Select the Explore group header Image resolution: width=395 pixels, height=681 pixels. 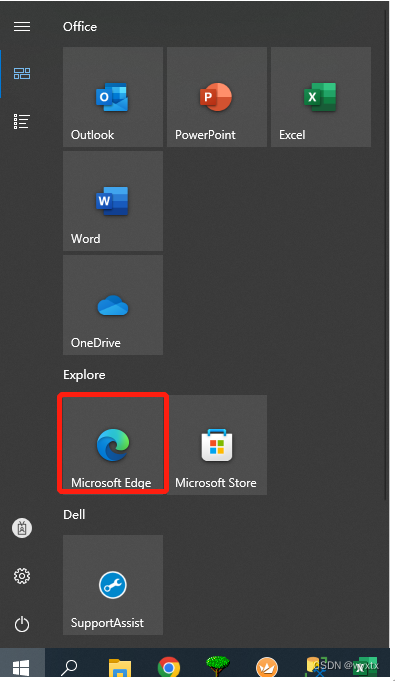[84, 375]
